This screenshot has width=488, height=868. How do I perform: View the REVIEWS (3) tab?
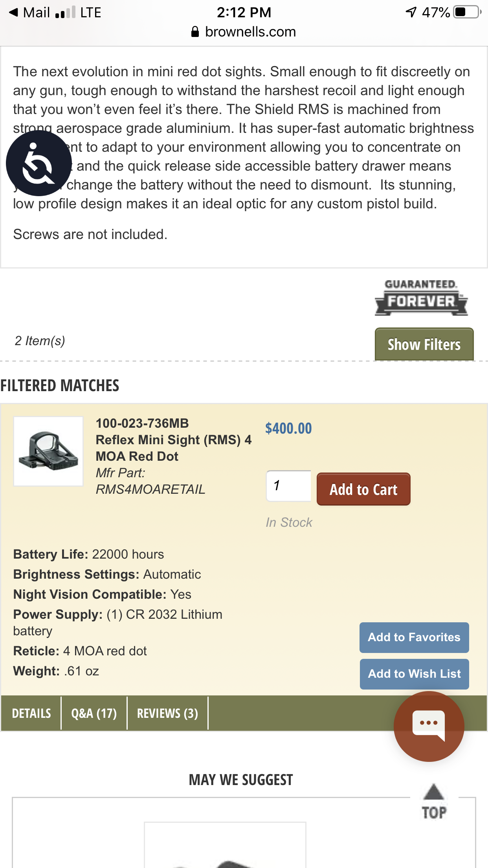167,713
